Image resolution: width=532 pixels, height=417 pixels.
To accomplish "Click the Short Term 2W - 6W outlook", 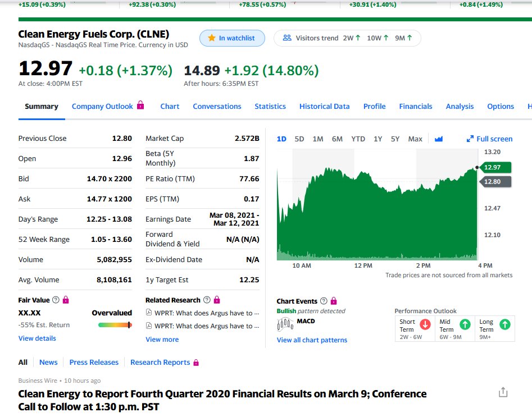I will click(x=415, y=328).
